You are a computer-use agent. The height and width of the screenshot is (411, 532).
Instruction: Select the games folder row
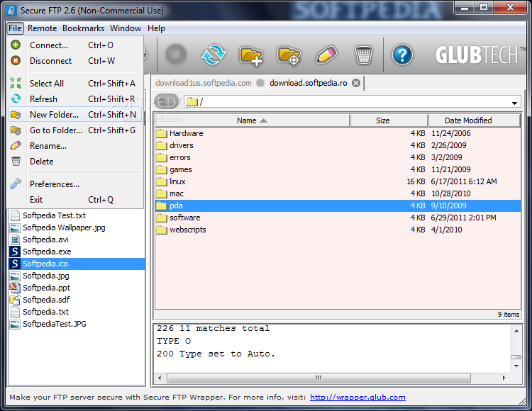tap(338, 170)
